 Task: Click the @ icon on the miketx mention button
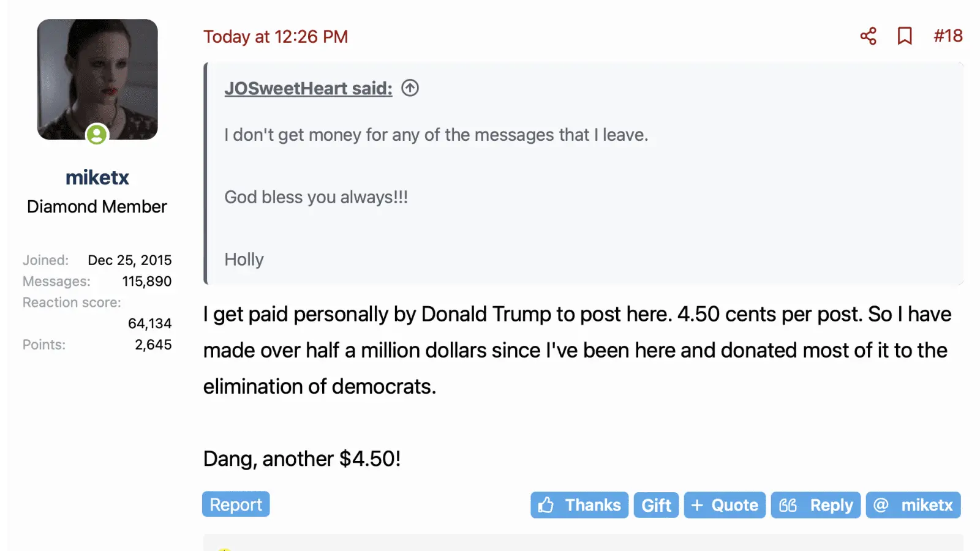click(882, 504)
